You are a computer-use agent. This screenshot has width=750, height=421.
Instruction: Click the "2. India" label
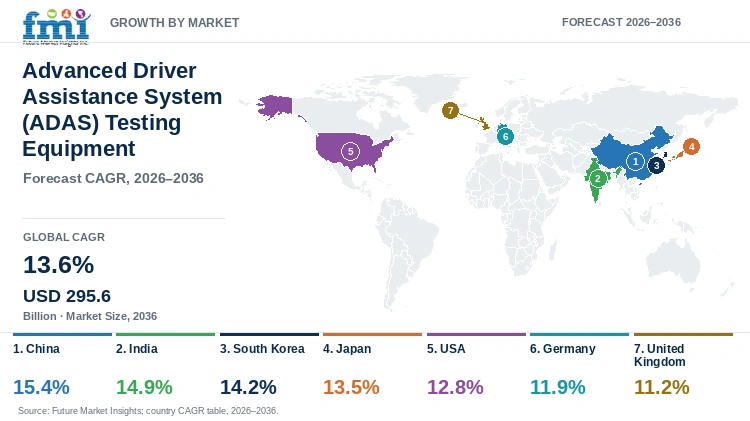(137, 349)
